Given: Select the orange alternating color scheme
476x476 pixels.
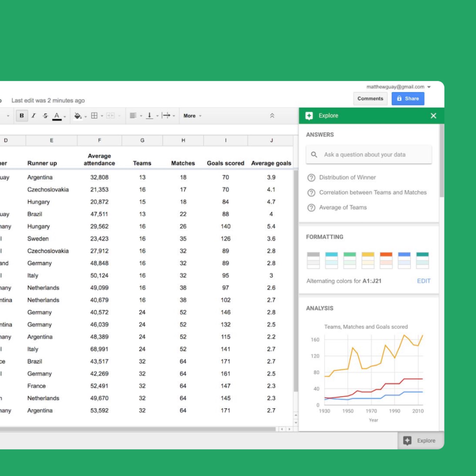Looking at the screenshot, I should [386, 260].
